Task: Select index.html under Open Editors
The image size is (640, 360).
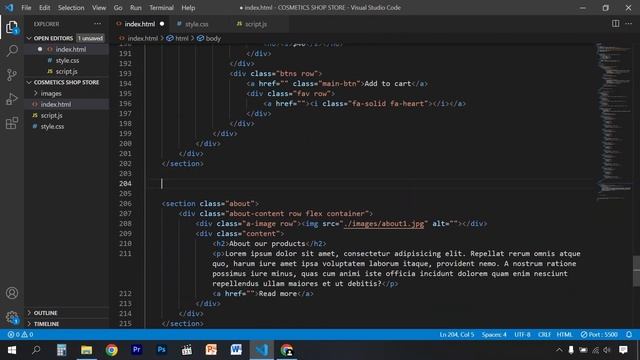Action: pos(71,49)
